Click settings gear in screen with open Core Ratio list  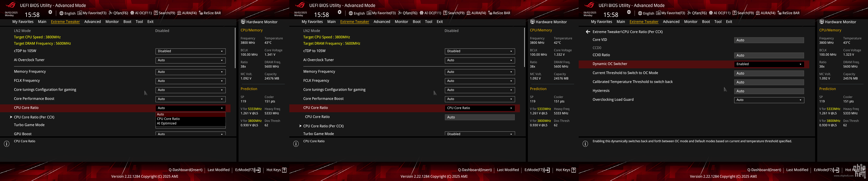coord(50,12)
